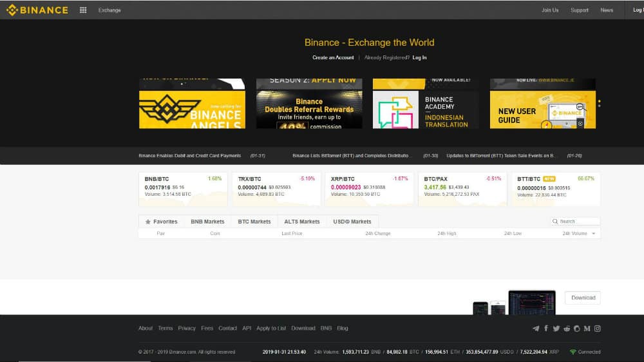The height and width of the screenshot is (362, 644).
Task: Click the banner carousel pagination dots
Action: tap(599, 104)
